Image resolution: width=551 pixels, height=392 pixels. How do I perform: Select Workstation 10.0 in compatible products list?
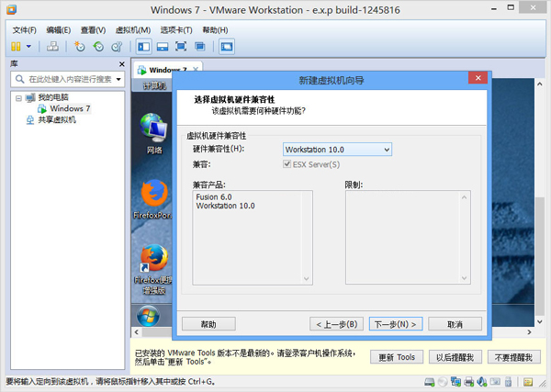(225, 206)
